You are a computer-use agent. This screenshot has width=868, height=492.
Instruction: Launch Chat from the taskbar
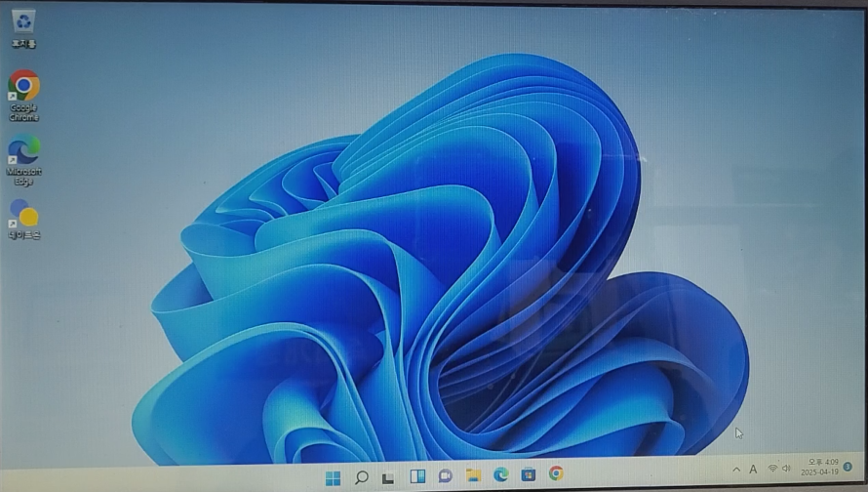(445, 476)
